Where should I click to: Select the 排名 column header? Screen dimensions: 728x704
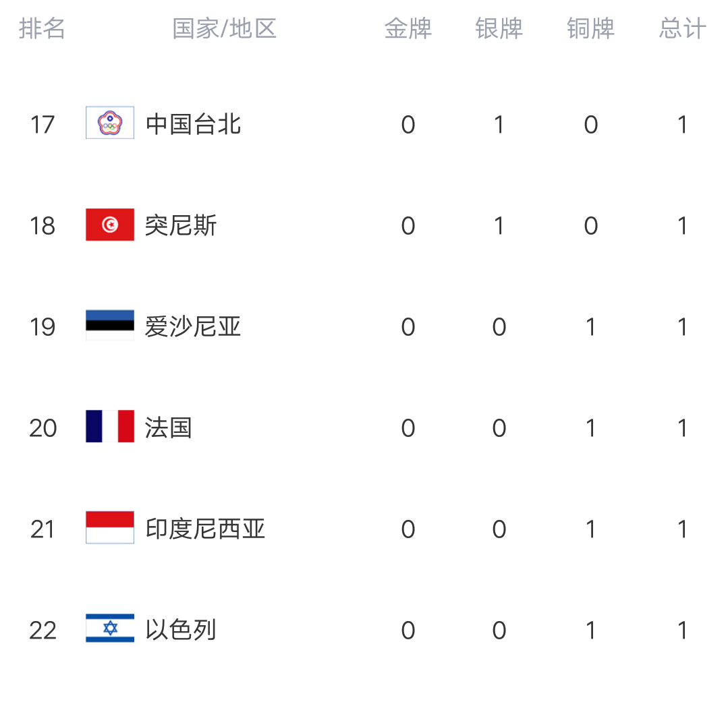coord(42,29)
